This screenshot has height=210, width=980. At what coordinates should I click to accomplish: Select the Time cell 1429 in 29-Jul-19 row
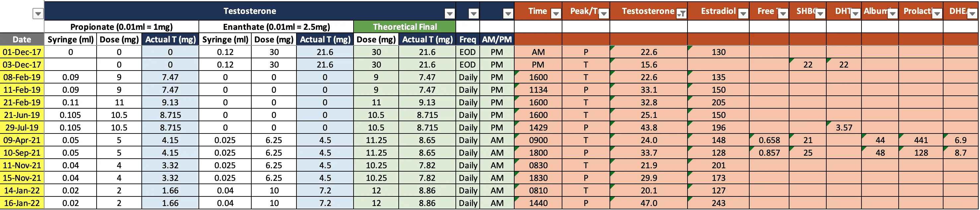click(x=538, y=127)
